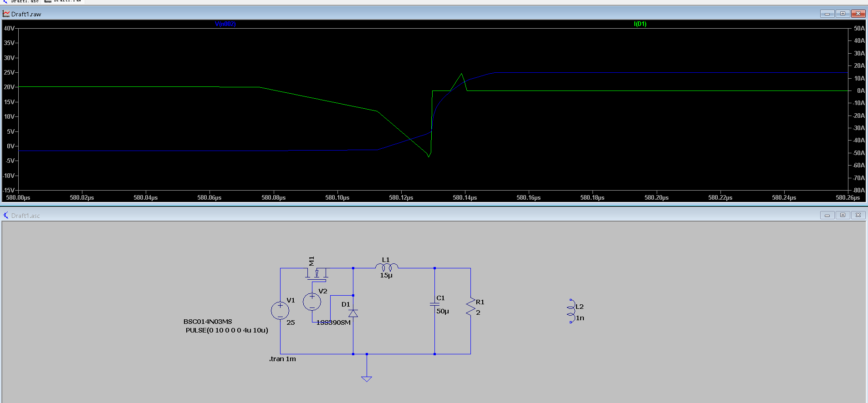The height and width of the screenshot is (403, 868).
Task: Click the BSC014N03MS model name text
Action: tap(208, 322)
